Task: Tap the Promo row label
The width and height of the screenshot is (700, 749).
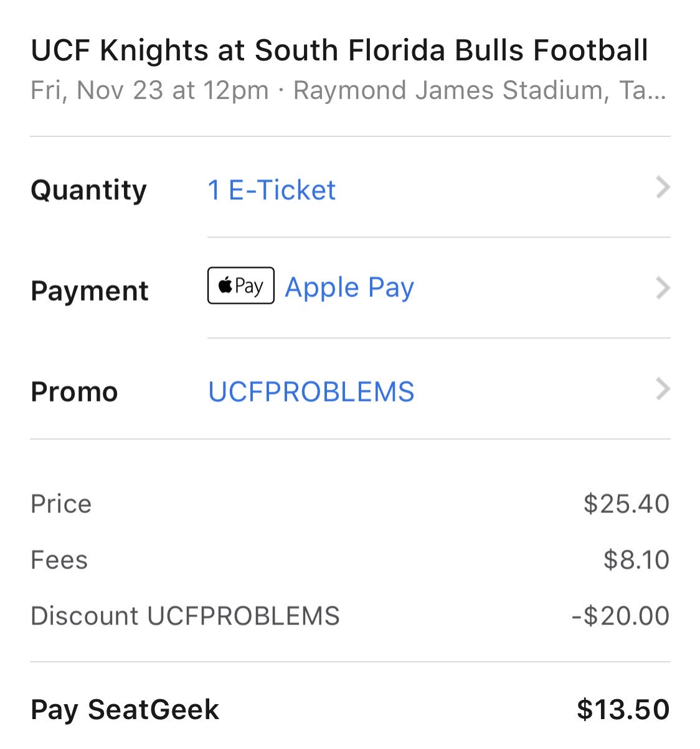Action: [x=74, y=392]
